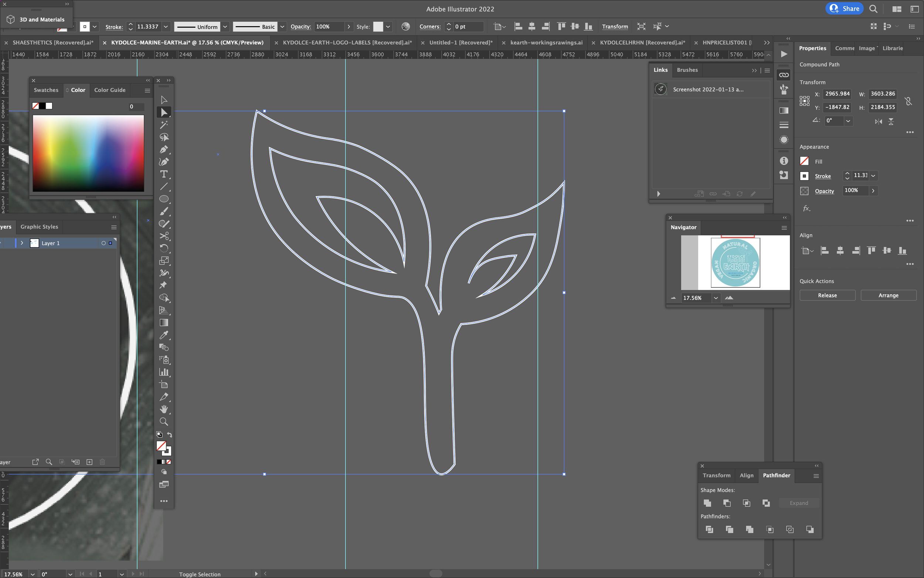Click Unite in Pathfinder Shape Modes
Screen dimensions: 924x578
[x=707, y=503]
